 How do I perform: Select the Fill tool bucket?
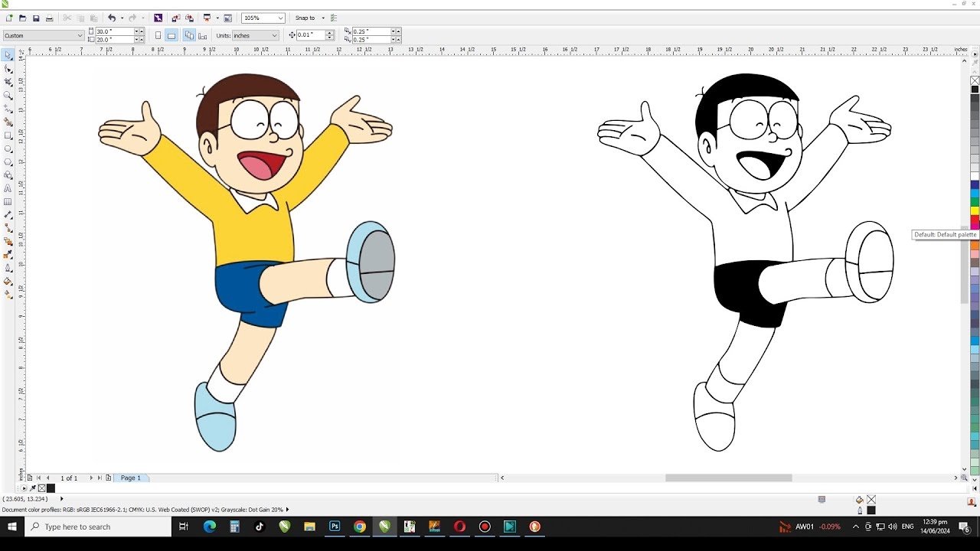8,282
